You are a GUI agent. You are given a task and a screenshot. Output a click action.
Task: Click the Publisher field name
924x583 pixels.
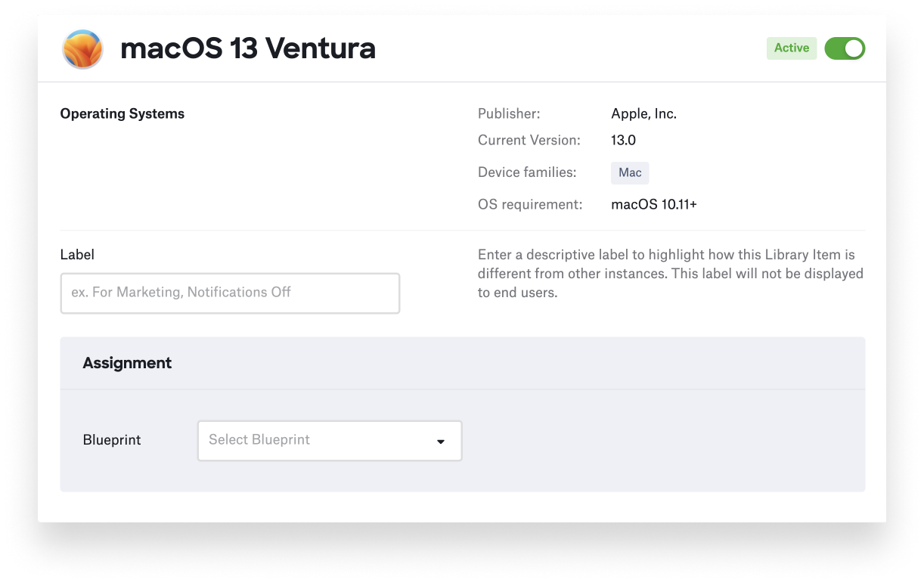pyautogui.click(x=509, y=114)
